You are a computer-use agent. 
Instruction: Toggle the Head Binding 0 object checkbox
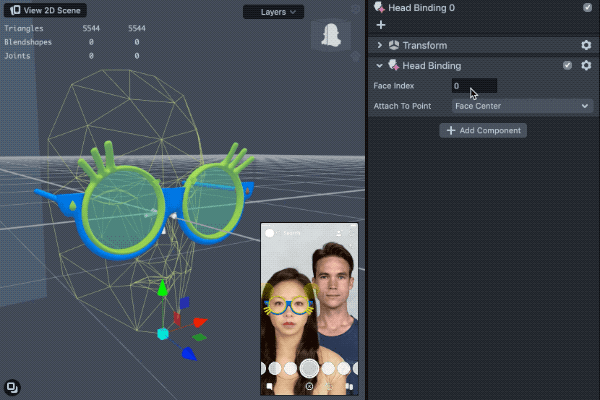coord(587,7)
